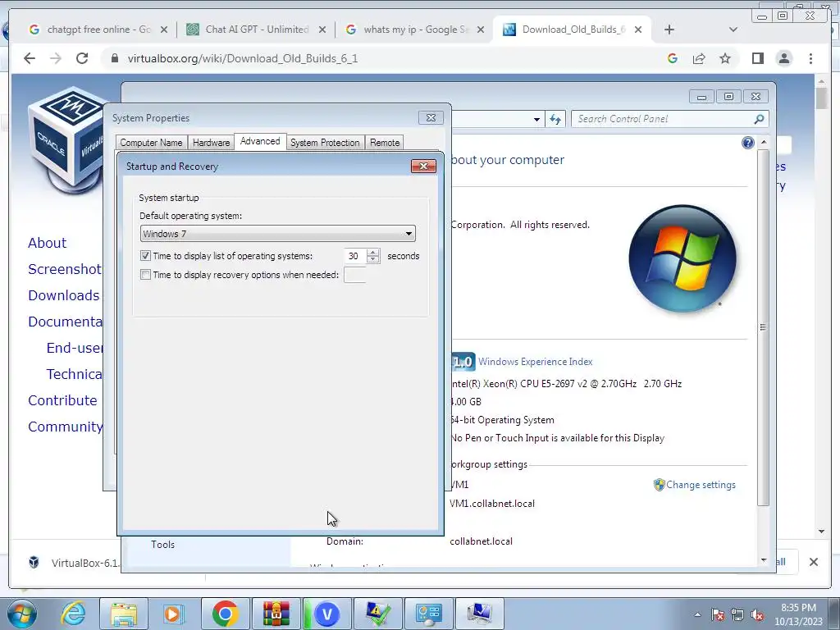
Task: Launch Internet Explorer from the taskbar
Action: pyautogui.click(x=73, y=614)
